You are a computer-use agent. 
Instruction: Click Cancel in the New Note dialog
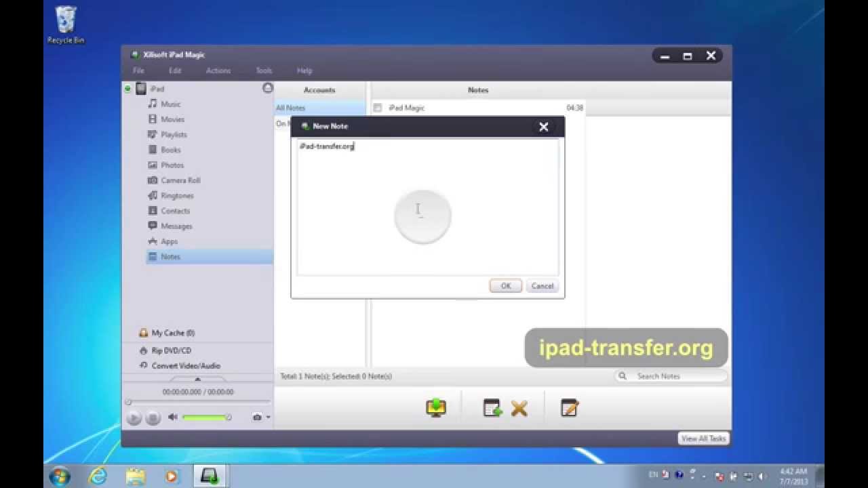542,286
